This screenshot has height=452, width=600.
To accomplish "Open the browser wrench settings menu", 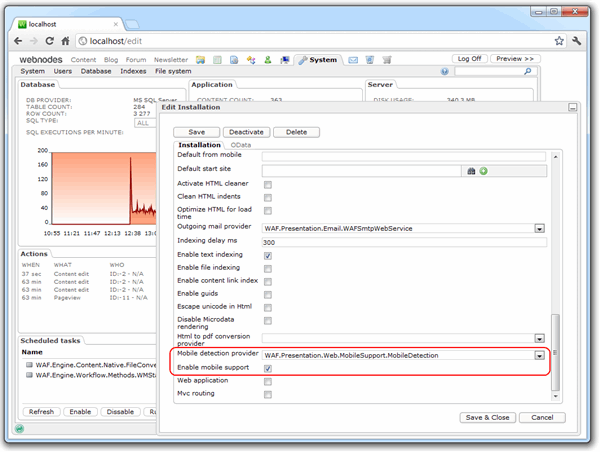I will click(577, 40).
